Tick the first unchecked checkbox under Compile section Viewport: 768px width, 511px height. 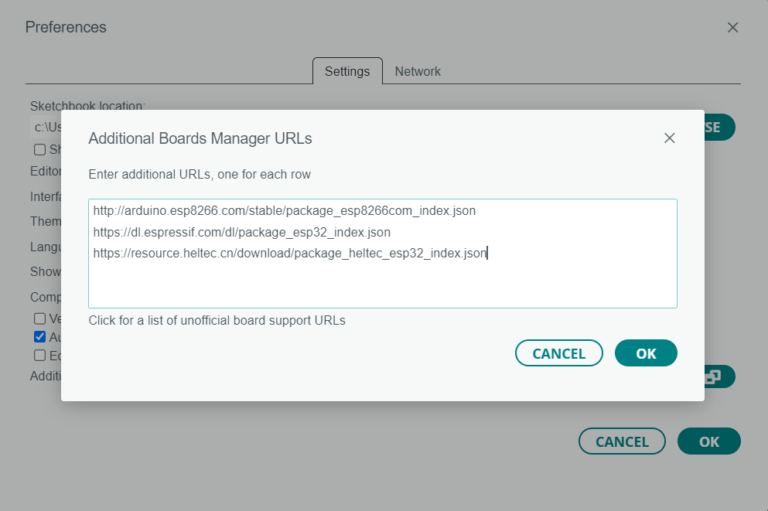tap(40, 319)
